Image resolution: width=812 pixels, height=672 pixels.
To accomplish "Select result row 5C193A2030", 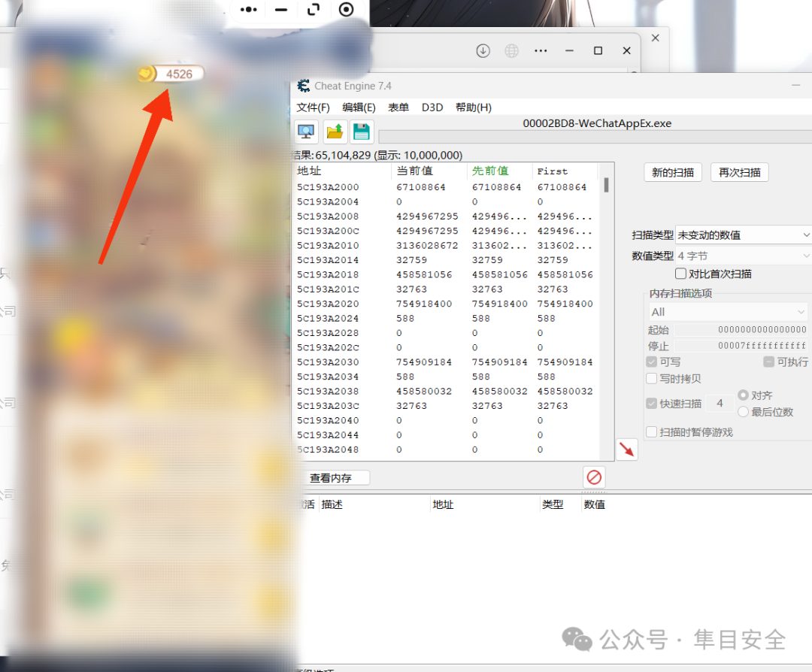I will 446,362.
